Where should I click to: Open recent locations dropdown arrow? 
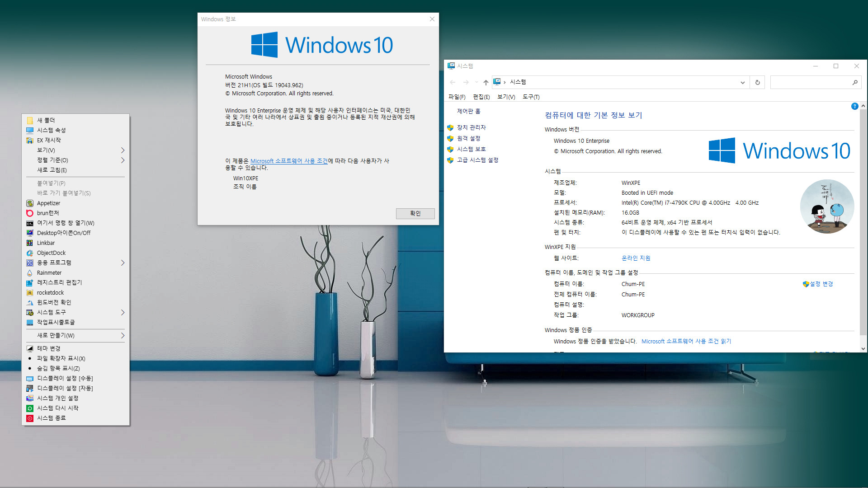tap(476, 82)
